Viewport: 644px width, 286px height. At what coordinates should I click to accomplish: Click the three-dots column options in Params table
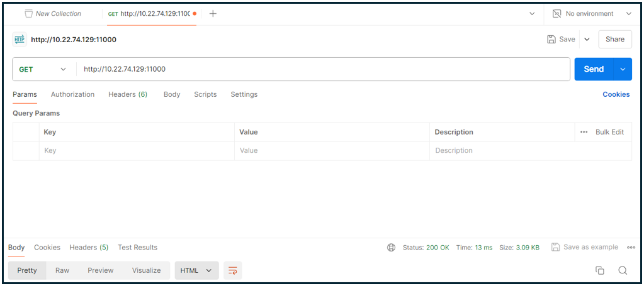[584, 132]
